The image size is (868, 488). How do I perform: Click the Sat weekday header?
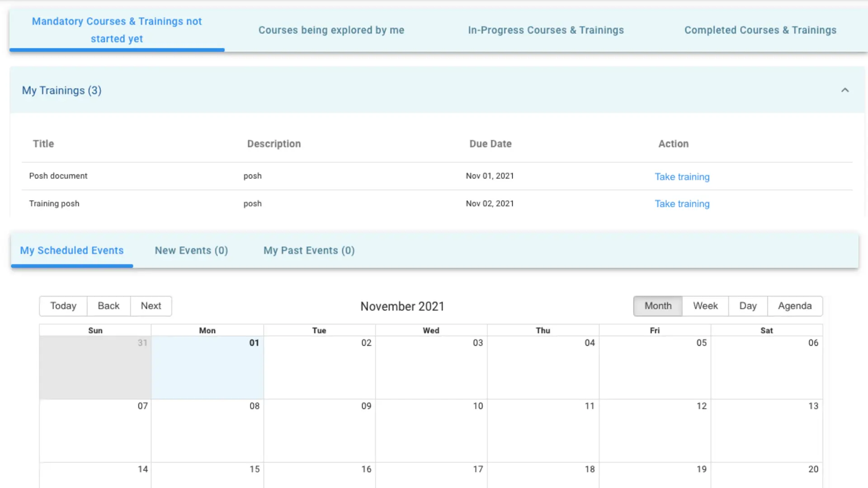(x=767, y=330)
